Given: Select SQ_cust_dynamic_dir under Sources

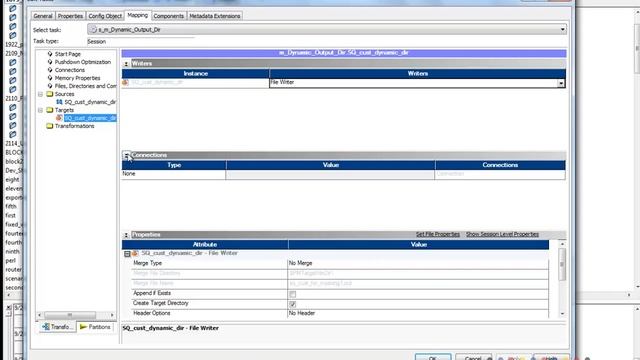Looking at the screenshot, I should [90, 102].
